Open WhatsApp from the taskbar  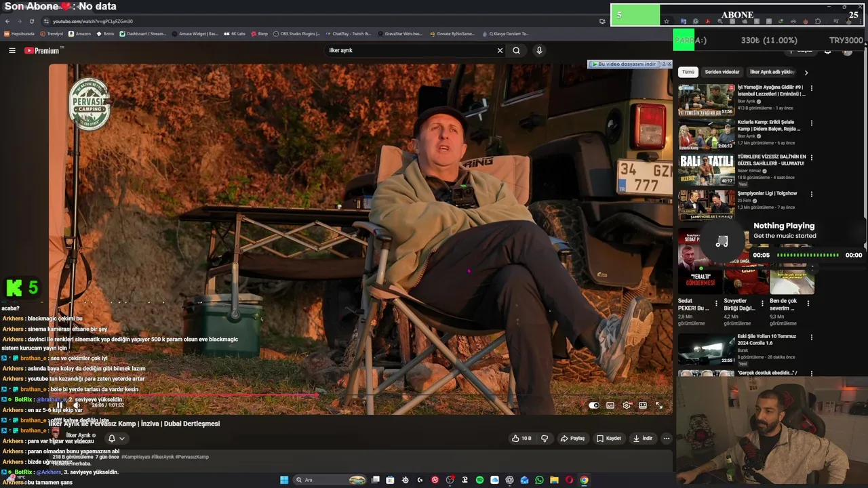(x=539, y=480)
